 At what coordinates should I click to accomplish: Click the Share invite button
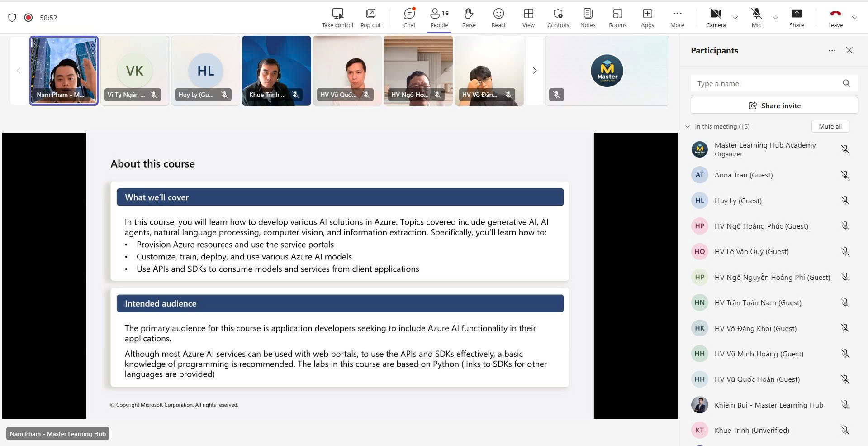pyautogui.click(x=774, y=106)
